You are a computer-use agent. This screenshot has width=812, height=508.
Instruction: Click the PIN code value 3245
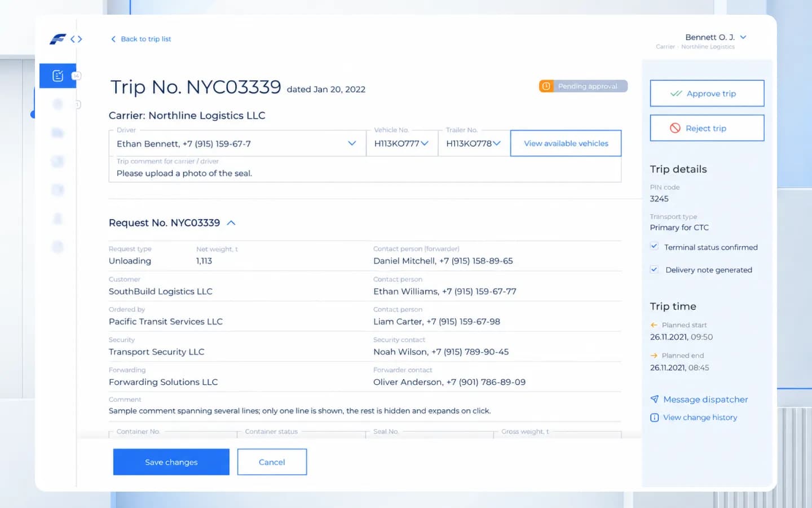[659, 199]
